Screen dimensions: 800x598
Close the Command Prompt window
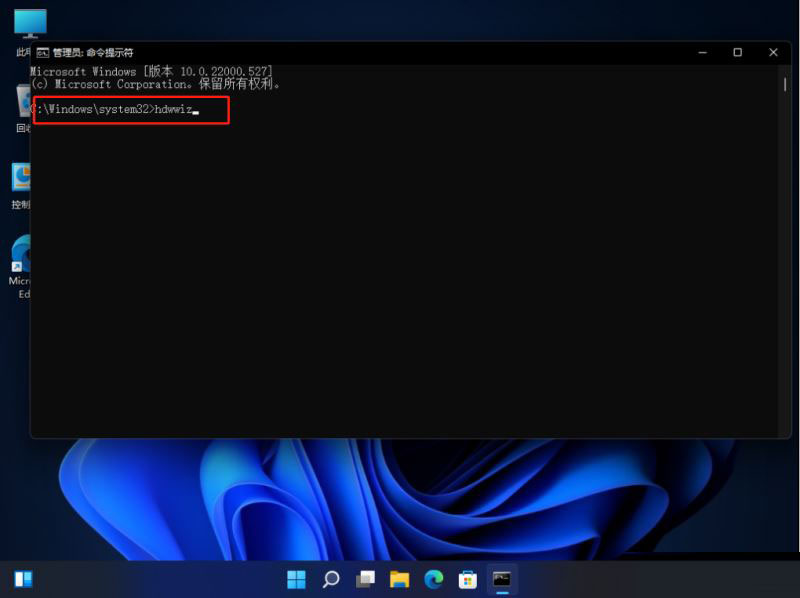(x=773, y=52)
